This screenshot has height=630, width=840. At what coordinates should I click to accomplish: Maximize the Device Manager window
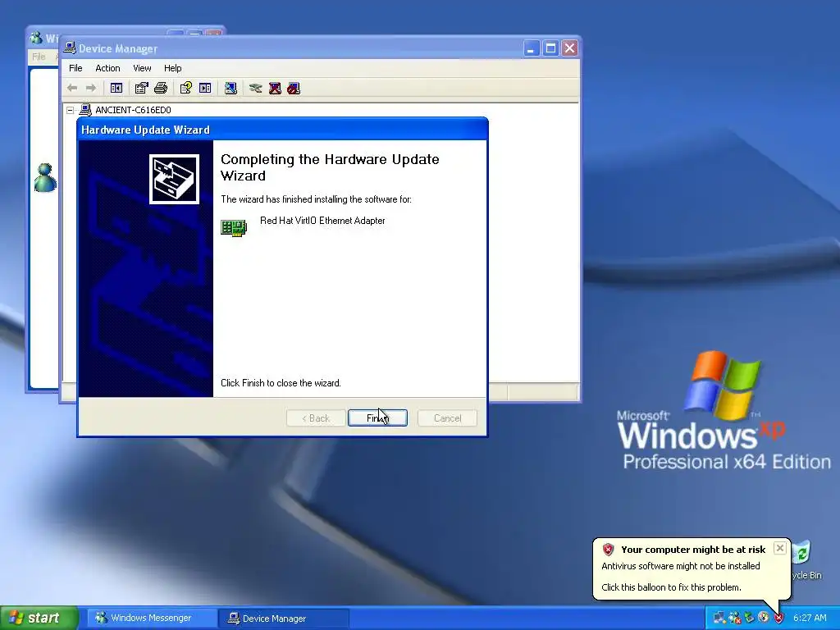(x=550, y=48)
